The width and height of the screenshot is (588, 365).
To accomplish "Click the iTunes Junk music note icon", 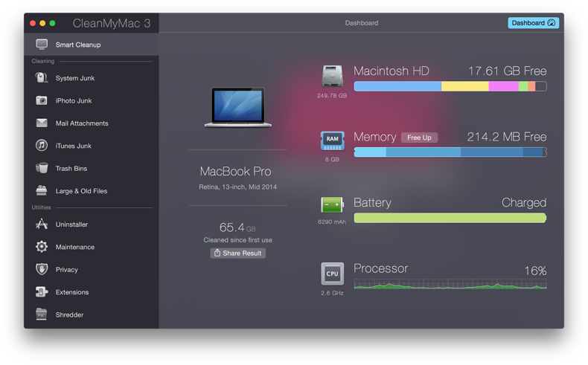I will (x=41, y=145).
